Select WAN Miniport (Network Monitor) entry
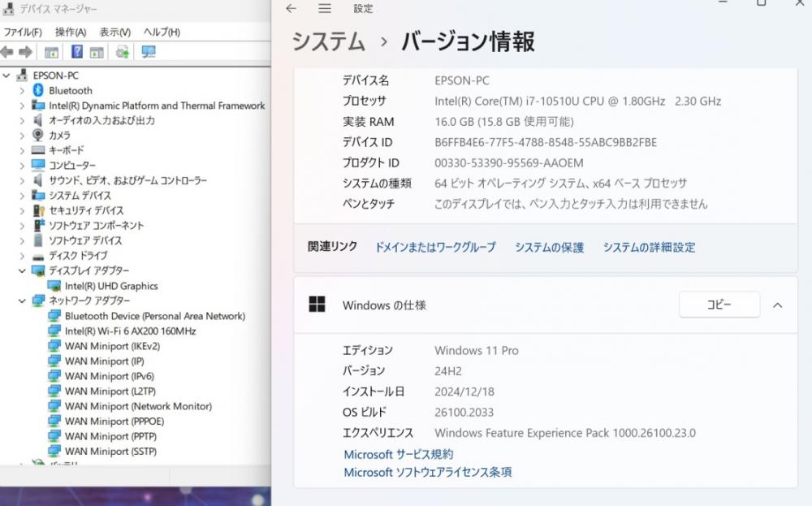 pyautogui.click(x=138, y=406)
